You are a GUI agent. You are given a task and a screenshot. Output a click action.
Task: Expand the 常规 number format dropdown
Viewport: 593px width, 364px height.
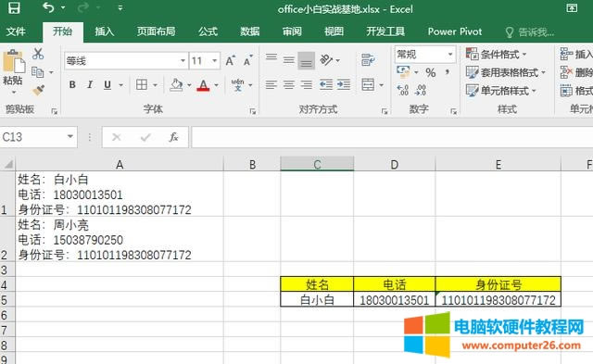[x=450, y=55]
